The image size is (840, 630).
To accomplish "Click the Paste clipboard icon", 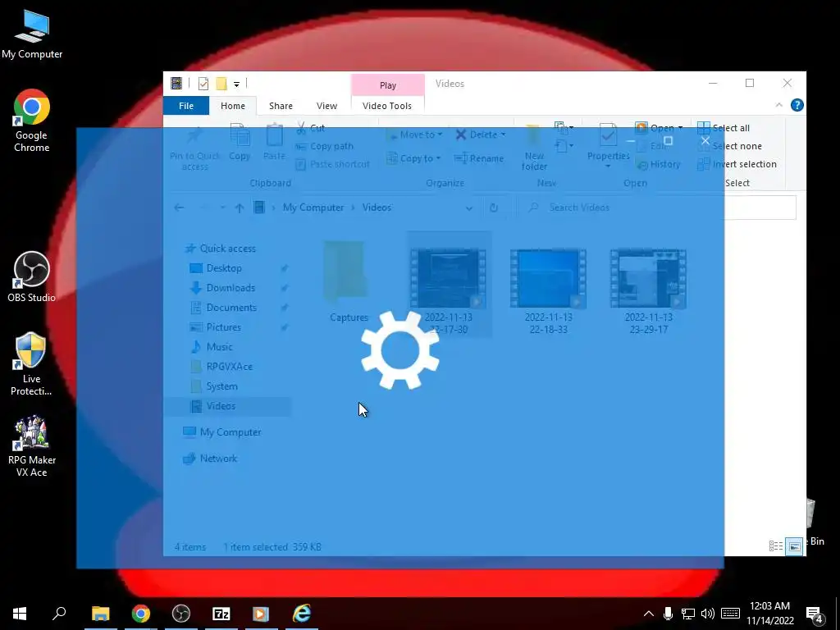I will pos(274,135).
